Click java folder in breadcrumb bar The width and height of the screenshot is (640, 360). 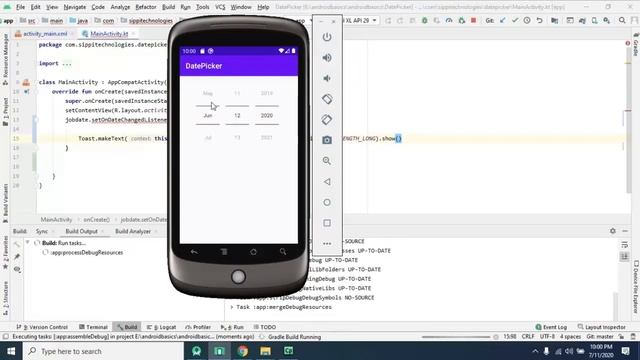[x=79, y=20]
